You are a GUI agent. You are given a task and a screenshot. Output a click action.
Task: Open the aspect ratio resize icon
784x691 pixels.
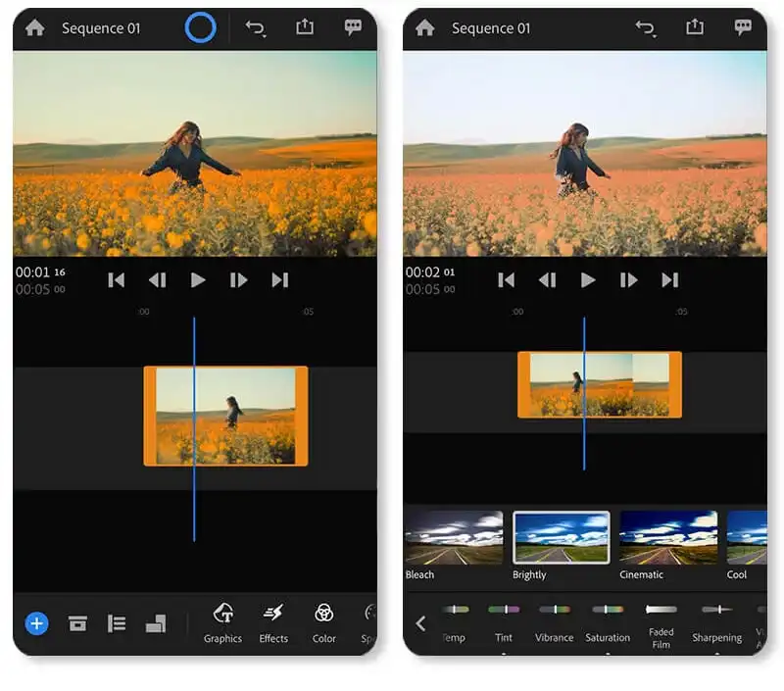(156, 623)
